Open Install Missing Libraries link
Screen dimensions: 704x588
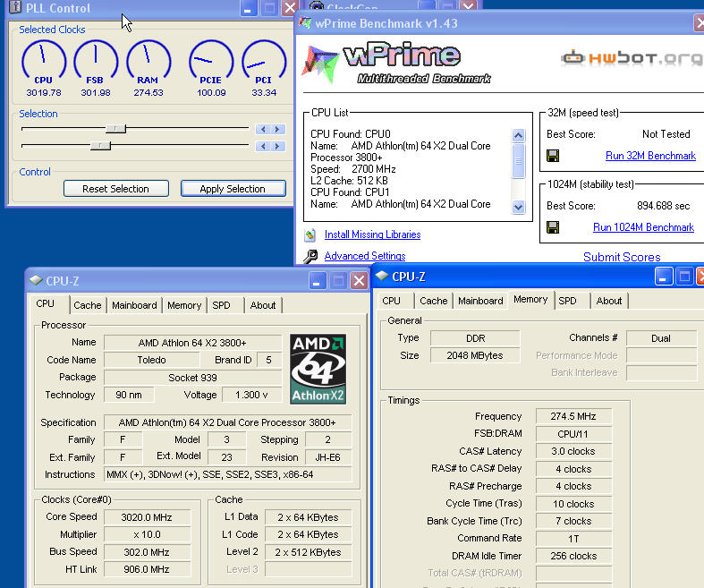click(373, 234)
